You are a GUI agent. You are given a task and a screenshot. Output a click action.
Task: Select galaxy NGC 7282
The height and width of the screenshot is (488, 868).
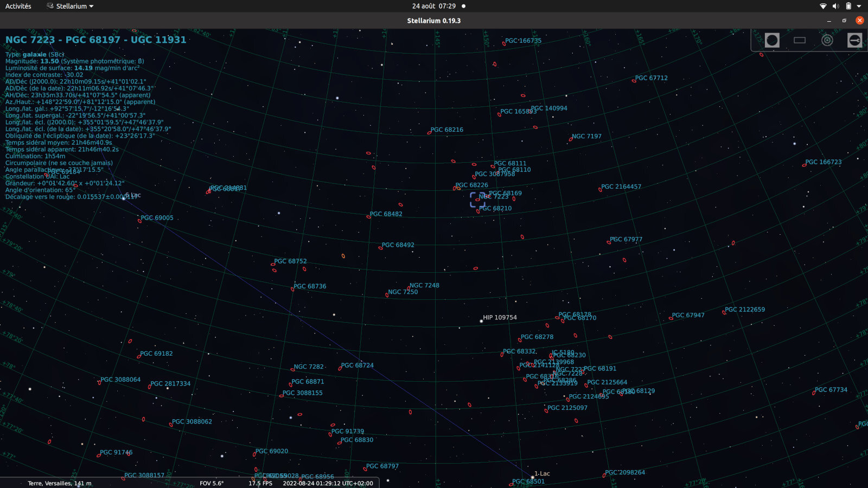309,367
